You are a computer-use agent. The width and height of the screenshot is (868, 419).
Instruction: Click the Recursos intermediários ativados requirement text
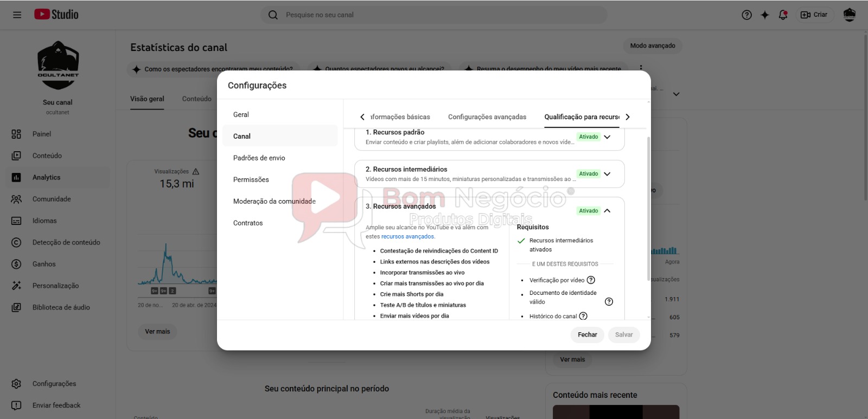(x=561, y=245)
